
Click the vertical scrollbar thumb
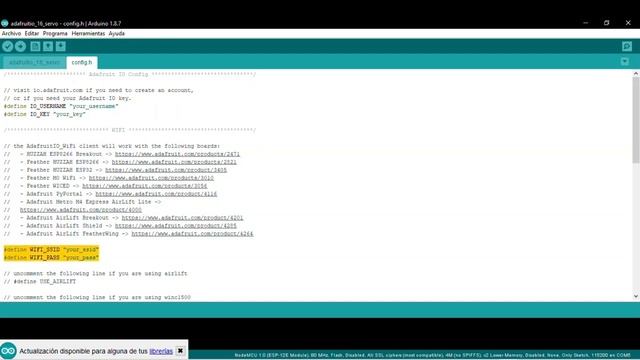click(636, 120)
